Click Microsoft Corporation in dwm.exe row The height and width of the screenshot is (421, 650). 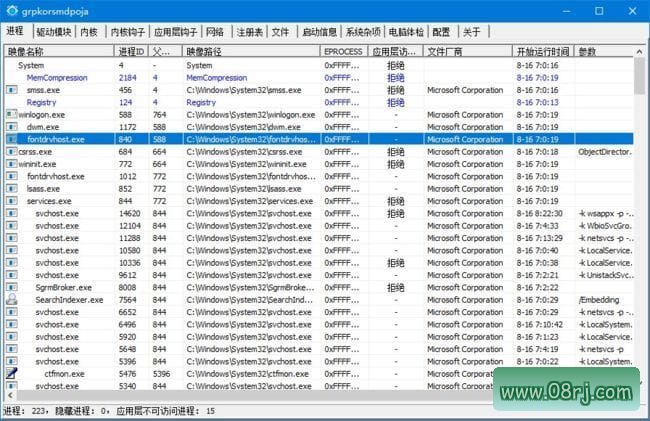coord(465,127)
